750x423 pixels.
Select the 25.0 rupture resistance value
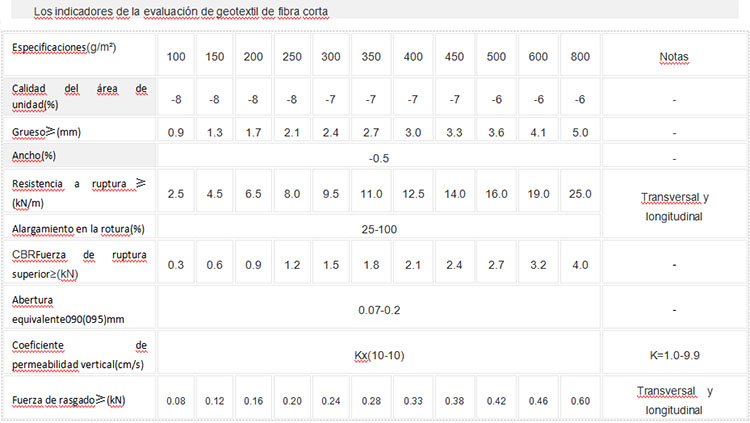click(580, 191)
